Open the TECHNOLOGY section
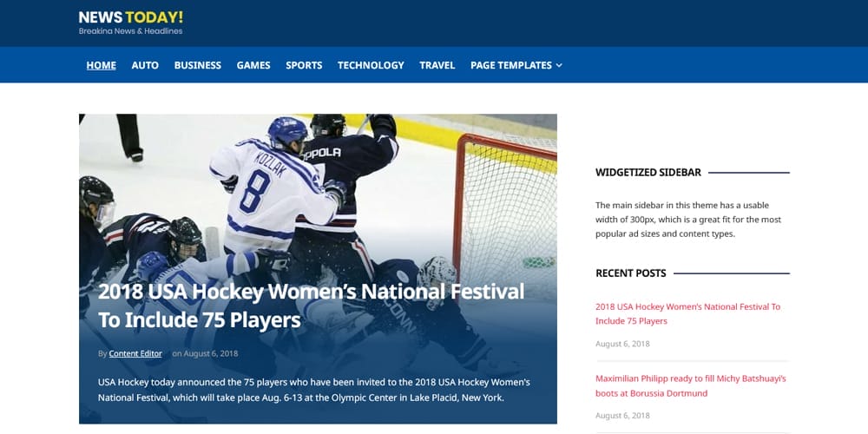Viewport: 868px width, 434px height. point(371,65)
